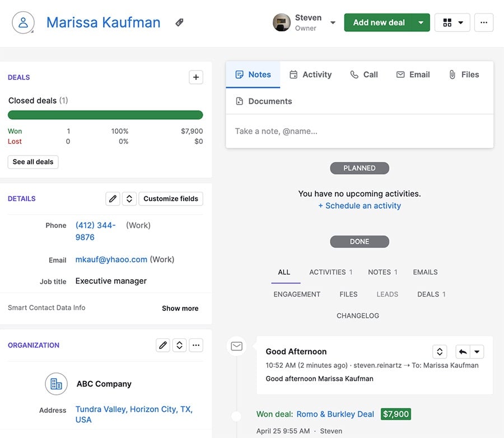
Task: Open organization options via the ellipsis icon
Action: point(196,345)
